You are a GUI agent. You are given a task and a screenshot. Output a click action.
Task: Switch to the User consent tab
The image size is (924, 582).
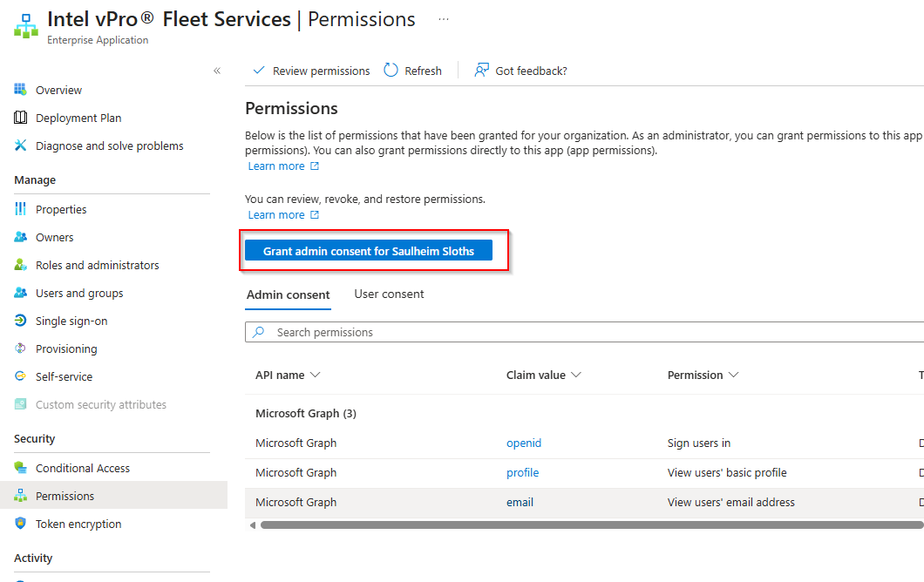coord(389,294)
